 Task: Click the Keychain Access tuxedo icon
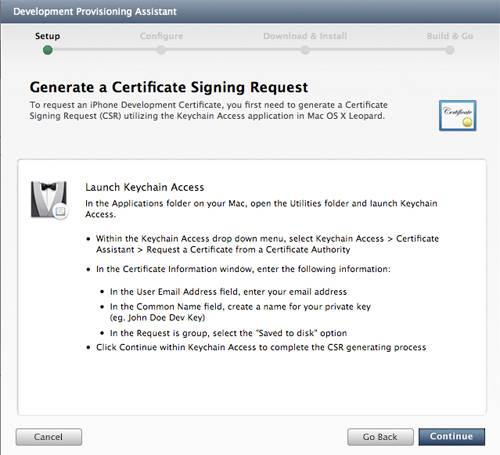pyautogui.click(x=50, y=200)
